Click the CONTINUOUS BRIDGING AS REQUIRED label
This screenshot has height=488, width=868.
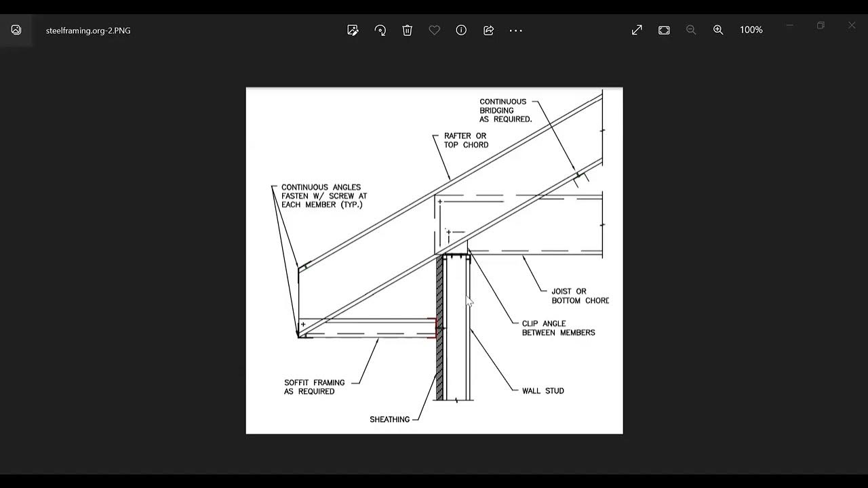pos(505,110)
